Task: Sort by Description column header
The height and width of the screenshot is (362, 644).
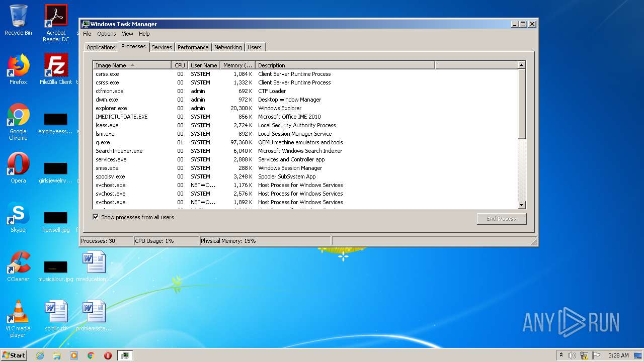Action: [345, 65]
